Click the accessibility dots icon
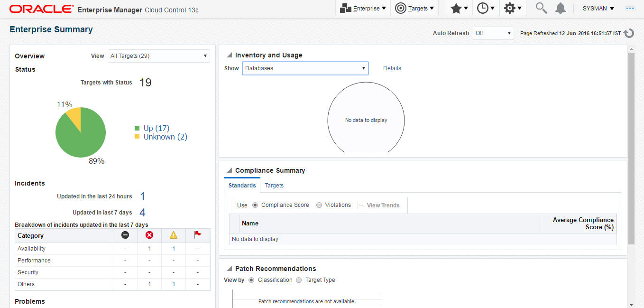644x308 pixels. point(630,9)
